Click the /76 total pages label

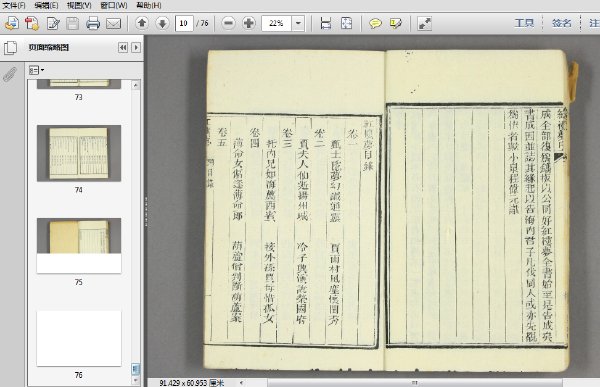[202, 23]
